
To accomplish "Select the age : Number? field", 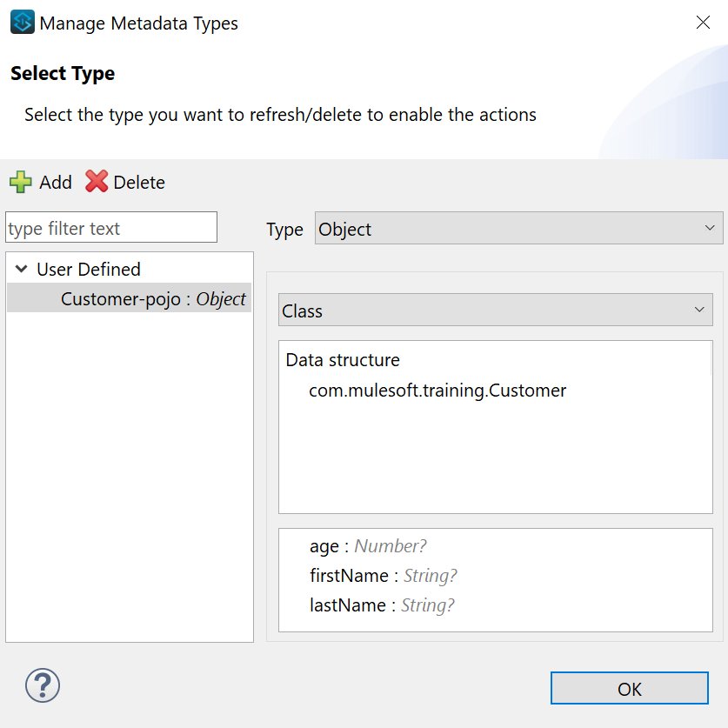I will (x=368, y=546).
